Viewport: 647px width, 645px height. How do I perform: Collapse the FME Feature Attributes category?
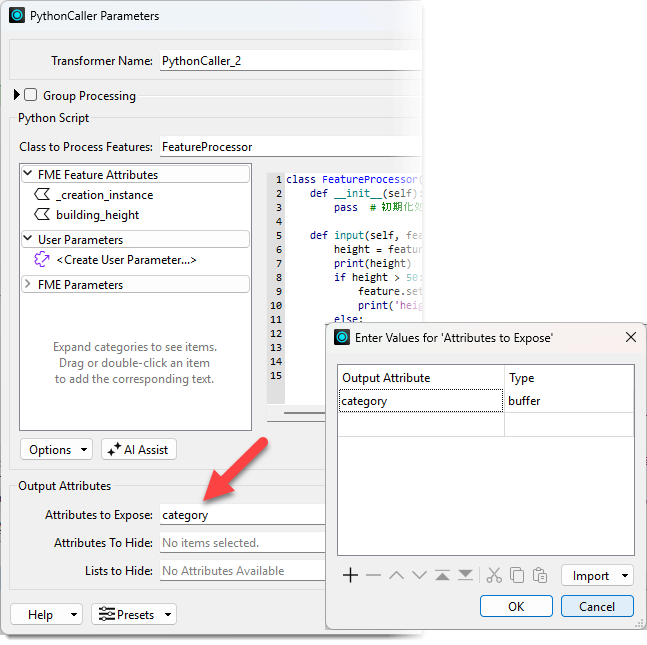coord(28,174)
